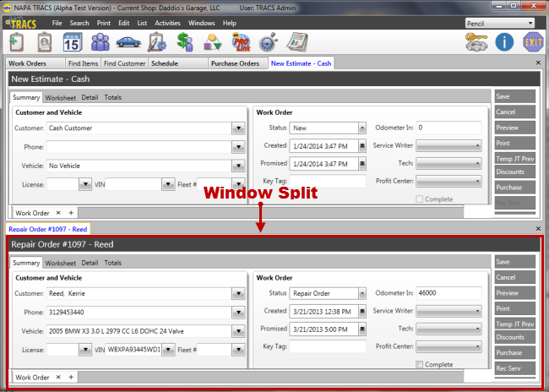Open the reports papers icon
This screenshot has width=549, height=392.
(297, 42)
